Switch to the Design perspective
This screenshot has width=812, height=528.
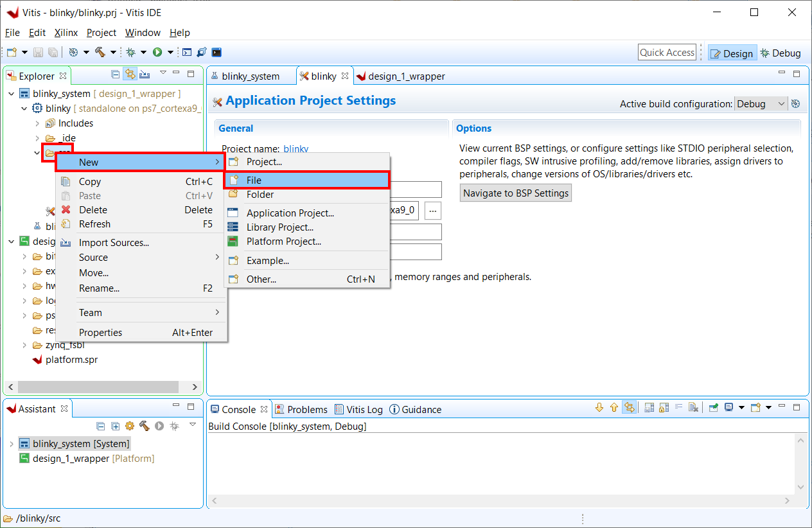click(731, 53)
